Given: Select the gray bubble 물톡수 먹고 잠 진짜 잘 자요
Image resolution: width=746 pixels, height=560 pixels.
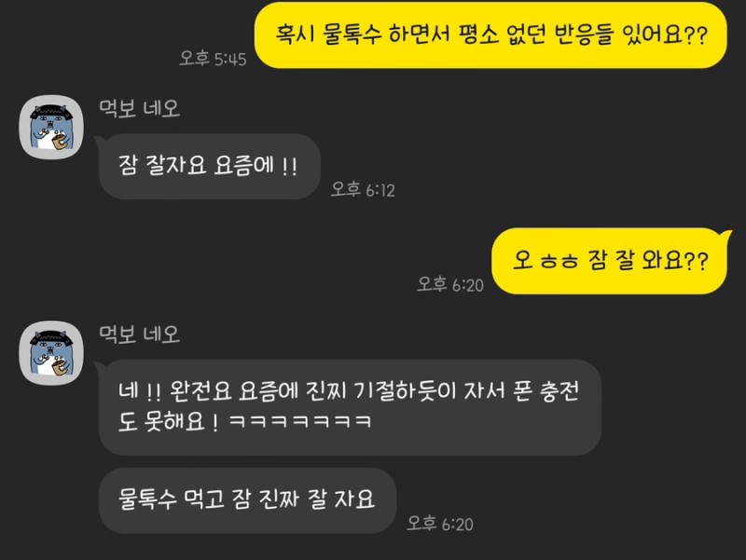Looking at the screenshot, I should [247, 499].
